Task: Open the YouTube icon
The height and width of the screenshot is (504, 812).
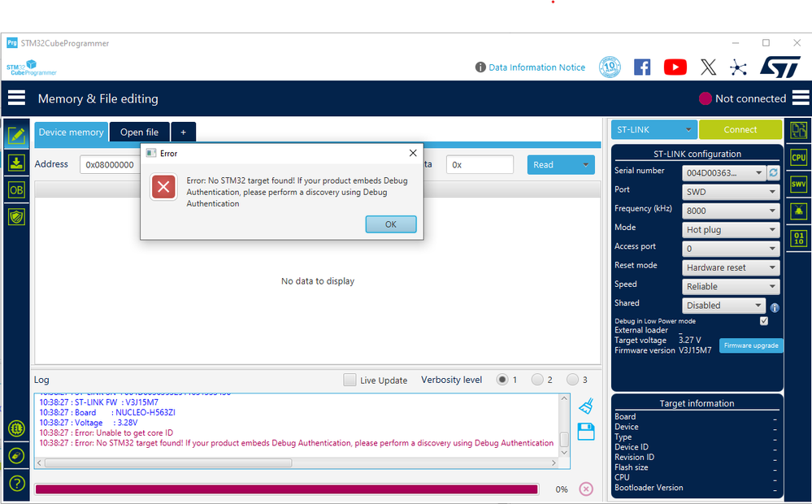Action: click(x=675, y=67)
